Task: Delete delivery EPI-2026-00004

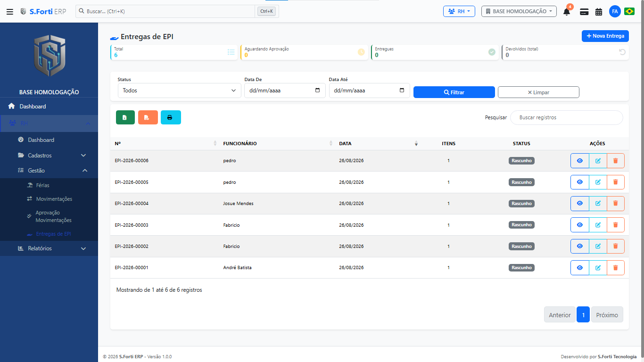Action: [x=616, y=203]
